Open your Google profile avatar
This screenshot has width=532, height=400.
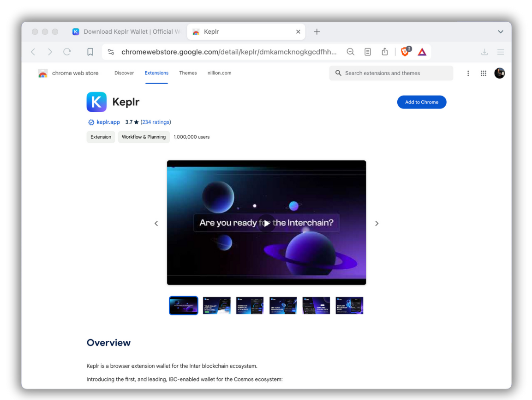coord(499,73)
